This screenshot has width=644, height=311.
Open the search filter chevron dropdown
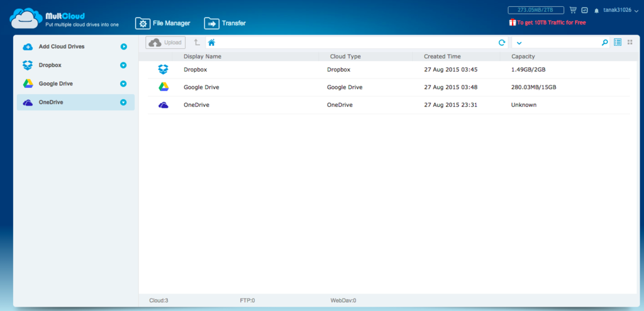pos(519,43)
